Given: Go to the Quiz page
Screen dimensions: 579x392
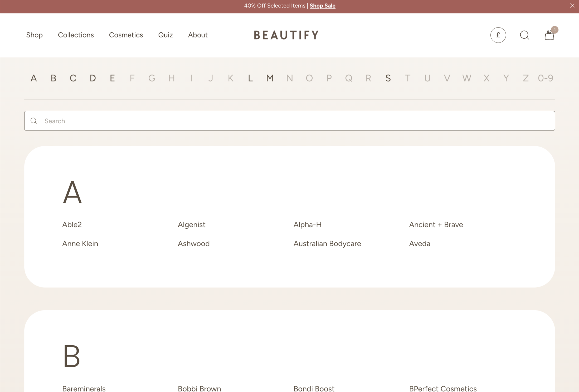Looking at the screenshot, I should (166, 35).
